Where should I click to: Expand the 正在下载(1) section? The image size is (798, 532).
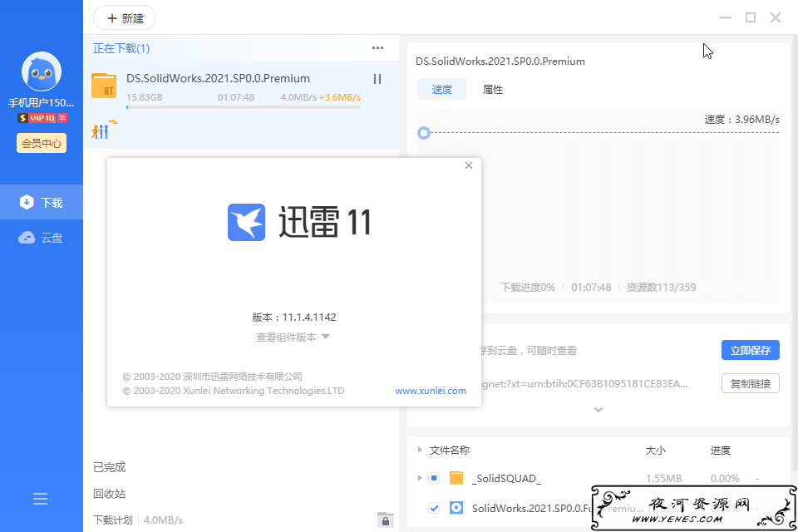[121, 48]
